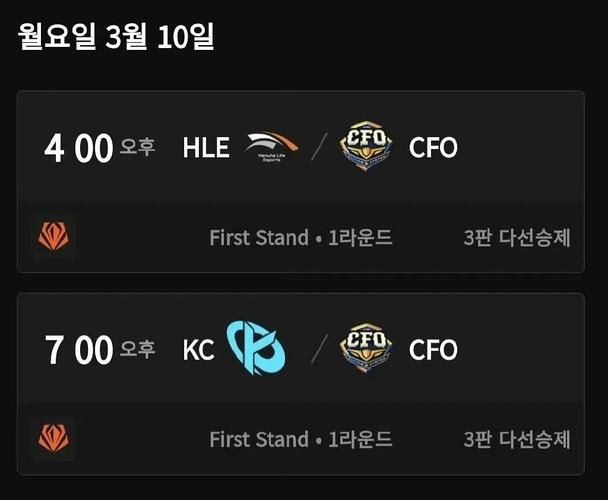Viewport: 608px width, 500px height.
Task: Click the orange First Stand icon in HLE match
Action: [53, 238]
